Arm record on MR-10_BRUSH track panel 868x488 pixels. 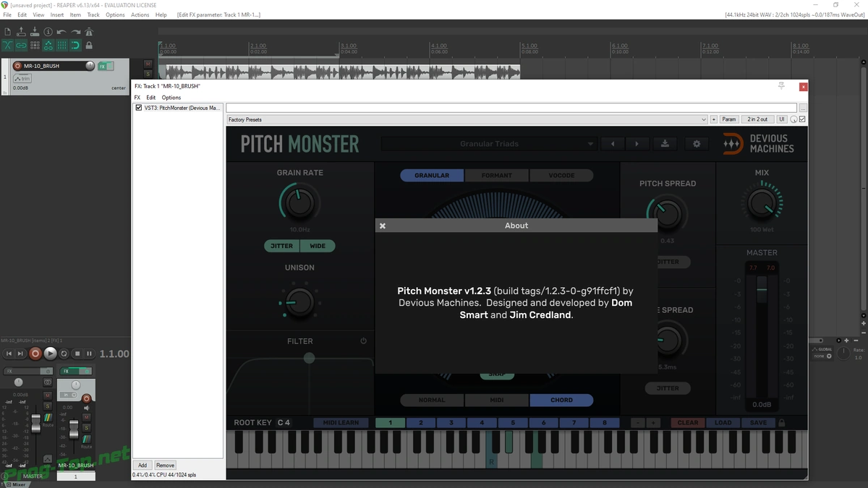pos(17,66)
